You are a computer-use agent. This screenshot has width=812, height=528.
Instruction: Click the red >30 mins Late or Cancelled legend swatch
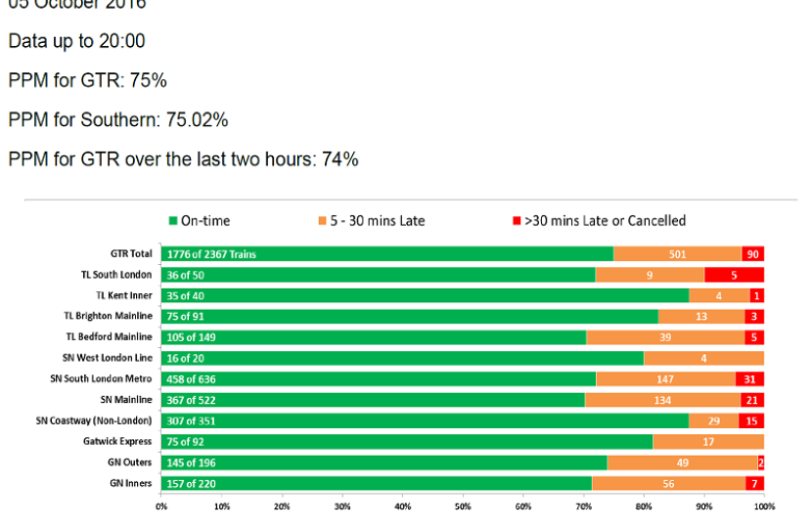(518, 221)
